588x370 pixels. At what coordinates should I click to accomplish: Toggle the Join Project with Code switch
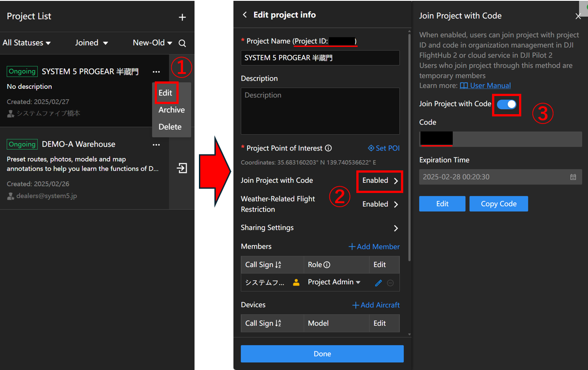click(x=506, y=104)
